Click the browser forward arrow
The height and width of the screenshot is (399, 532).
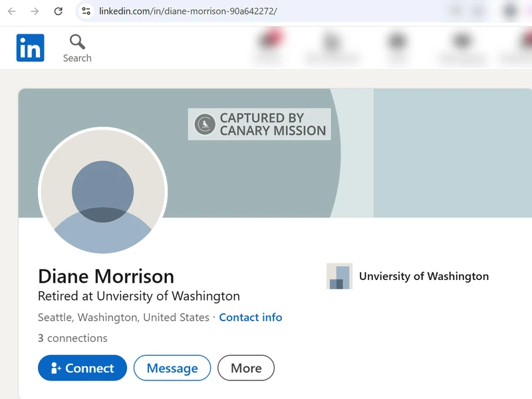coord(35,11)
